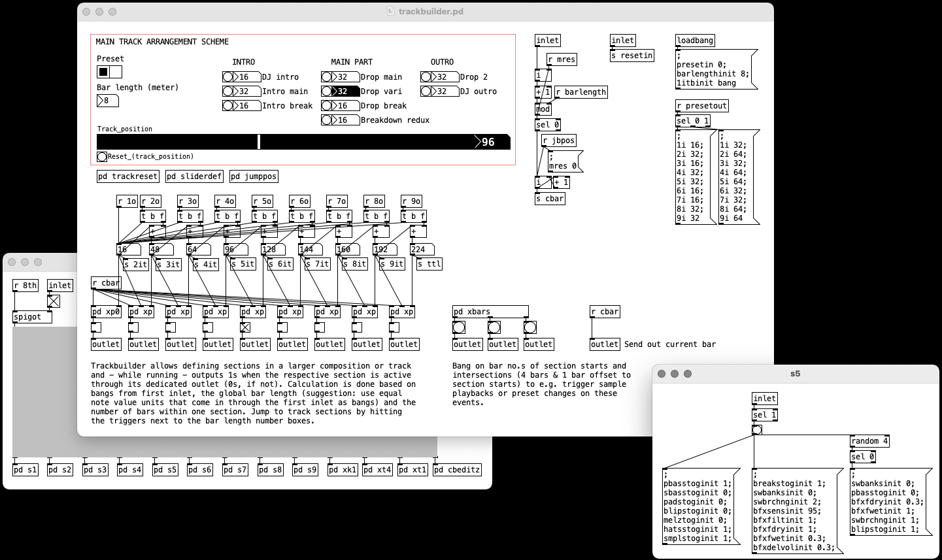This screenshot has height=560, width=942.
Task: Click the DJ outro number box 32
Action: click(445, 91)
